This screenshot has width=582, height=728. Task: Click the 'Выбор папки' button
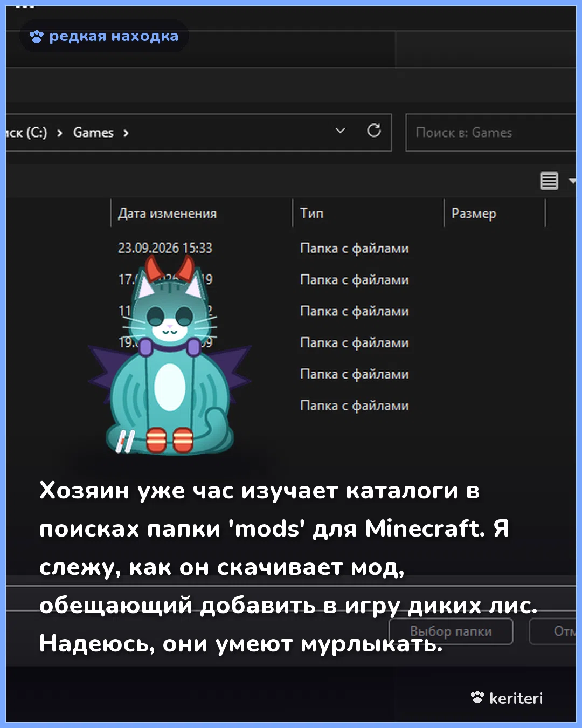pos(451,631)
